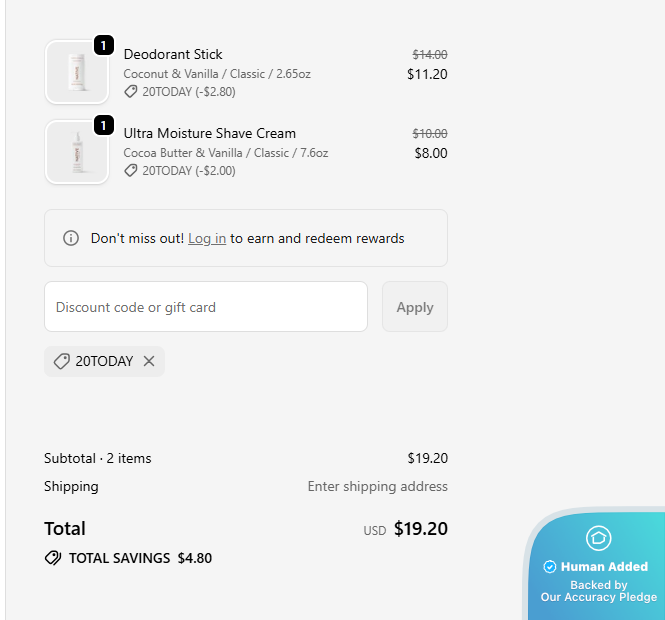Click the Total Savings tag icon
Screen dimensions: 665x620
pyautogui.click(x=53, y=558)
